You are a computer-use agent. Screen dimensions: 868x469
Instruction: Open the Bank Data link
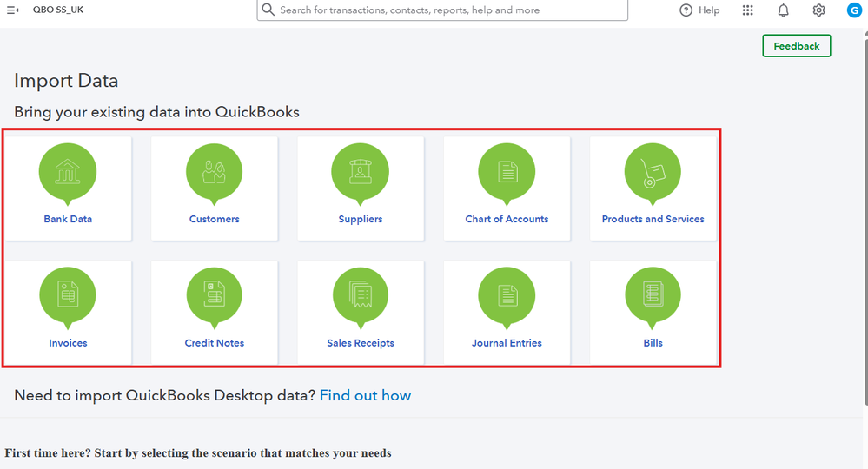coord(68,219)
